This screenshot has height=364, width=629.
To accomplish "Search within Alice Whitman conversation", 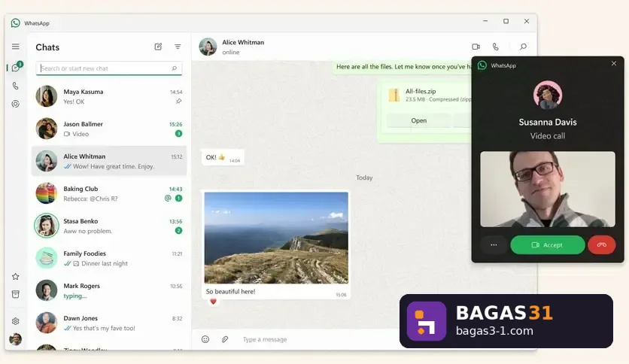I will pos(523,47).
